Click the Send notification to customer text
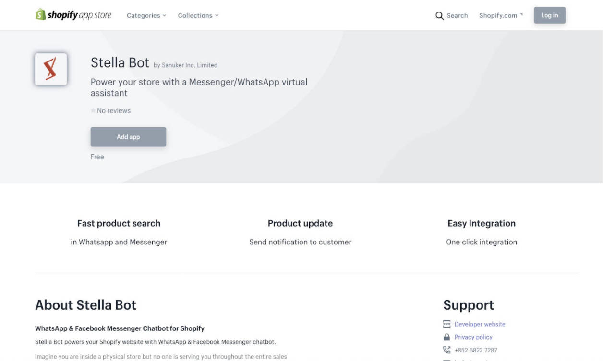Viewport: 603px width, 364px height. point(300,242)
